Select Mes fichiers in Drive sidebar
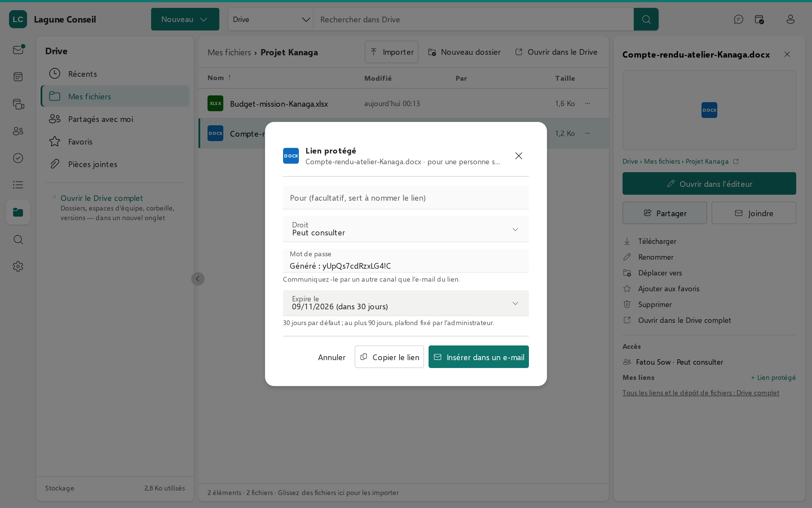The height and width of the screenshot is (508, 812). pyautogui.click(x=115, y=96)
